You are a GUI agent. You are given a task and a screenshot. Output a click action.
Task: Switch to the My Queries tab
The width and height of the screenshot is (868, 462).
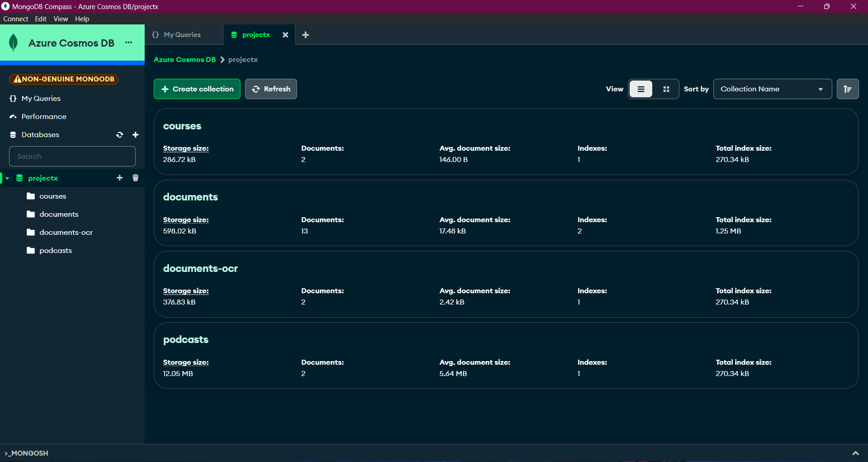pyautogui.click(x=184, y=35)
